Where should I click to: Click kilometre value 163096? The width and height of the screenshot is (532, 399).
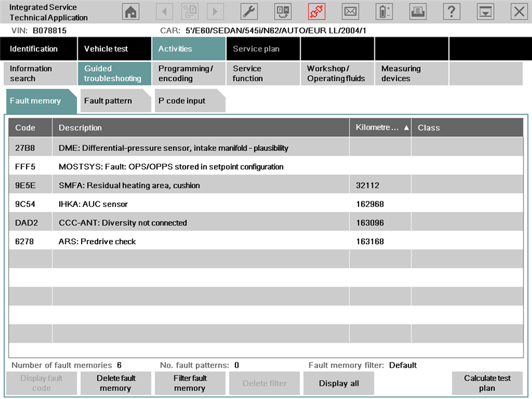click(x=370, y=223)
